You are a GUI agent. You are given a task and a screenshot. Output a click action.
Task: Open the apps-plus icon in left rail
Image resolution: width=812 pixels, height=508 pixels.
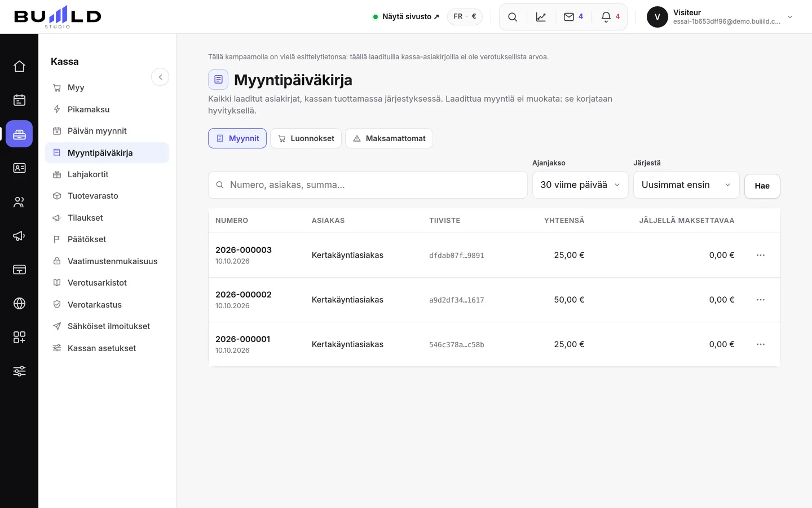(x=19, y=337)
